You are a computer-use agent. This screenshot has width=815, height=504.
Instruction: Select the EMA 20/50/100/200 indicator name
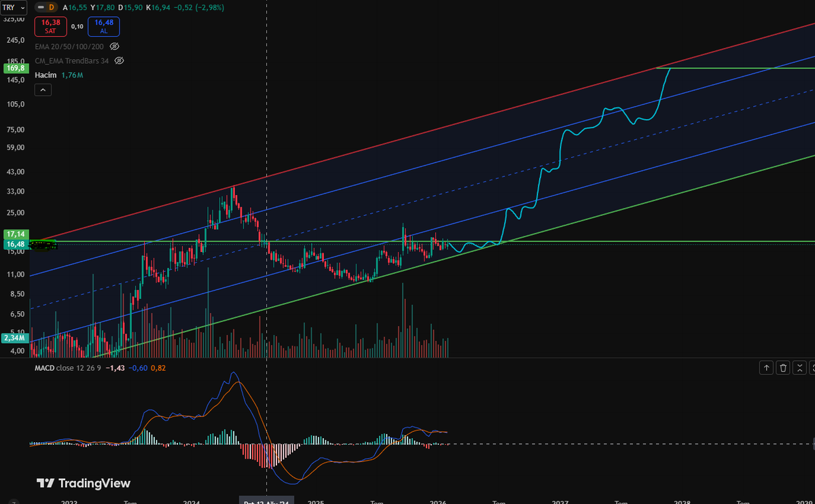70,47
